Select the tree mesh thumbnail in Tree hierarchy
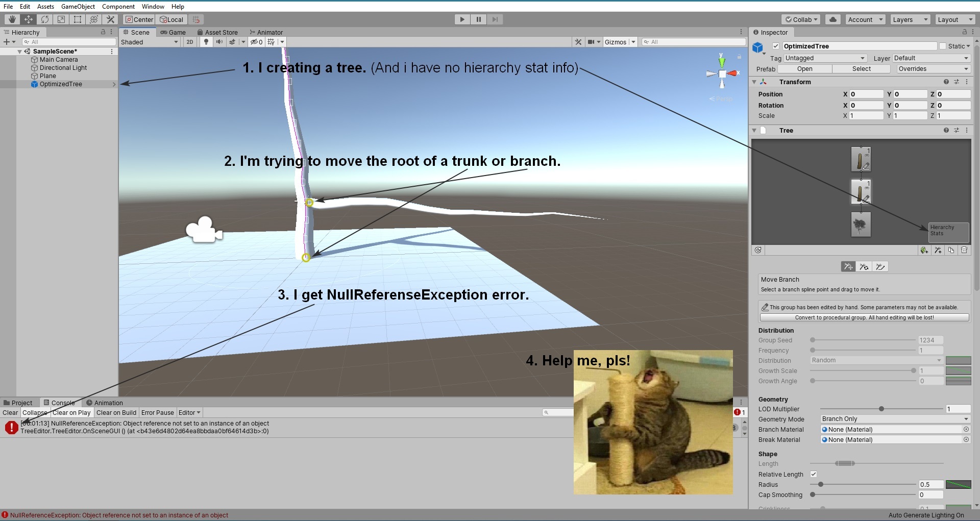This screenshot has width=980, height=521. click(861, 225)
